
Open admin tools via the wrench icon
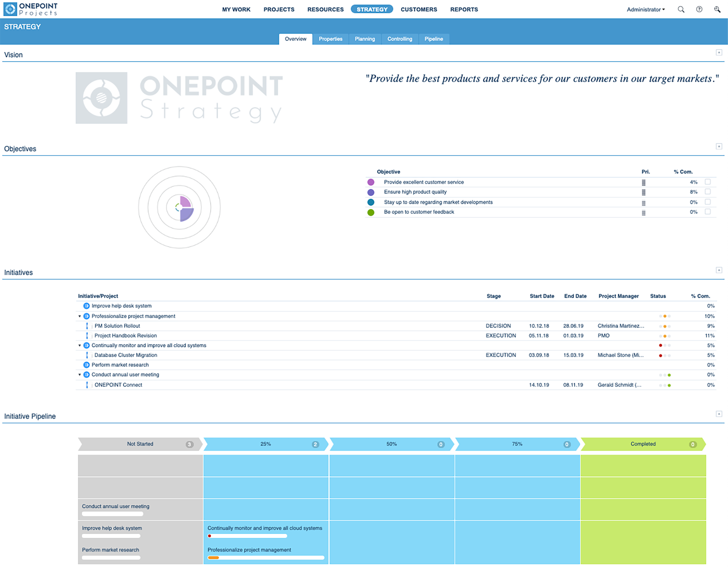point(717,9)
